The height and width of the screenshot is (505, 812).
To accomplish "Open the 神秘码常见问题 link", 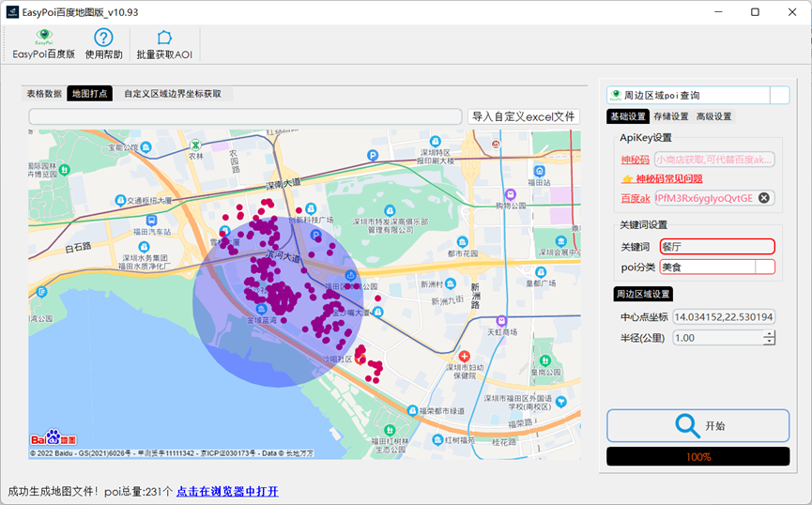I will (663, 178).
